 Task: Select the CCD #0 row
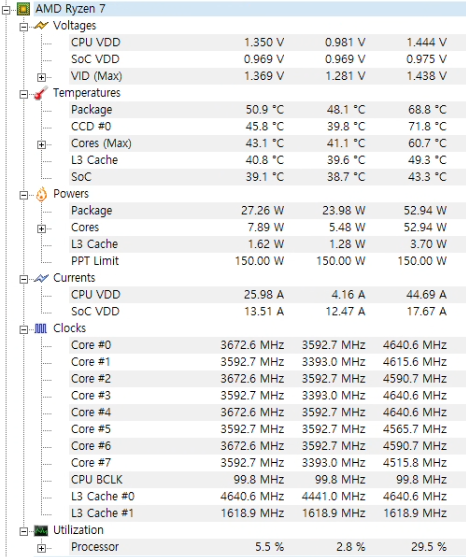[267, 126]
